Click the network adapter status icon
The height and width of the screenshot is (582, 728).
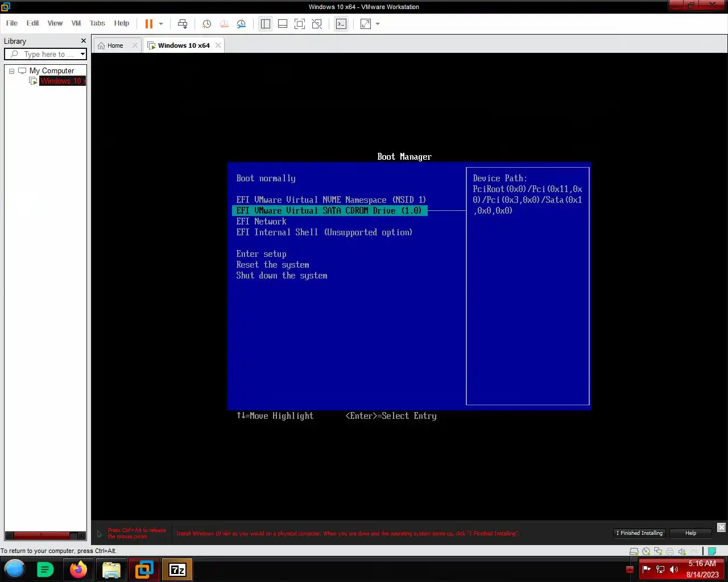658,551
